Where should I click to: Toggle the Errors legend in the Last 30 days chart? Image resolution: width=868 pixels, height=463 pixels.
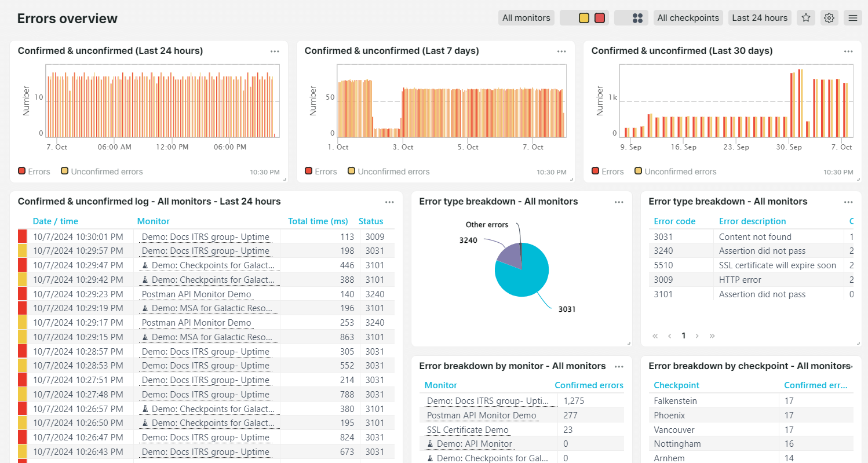click(x=608, y=172)
